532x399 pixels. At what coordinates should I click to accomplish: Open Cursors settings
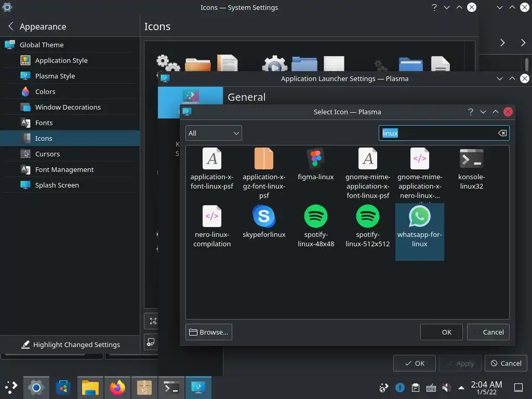tap(70, 154)
